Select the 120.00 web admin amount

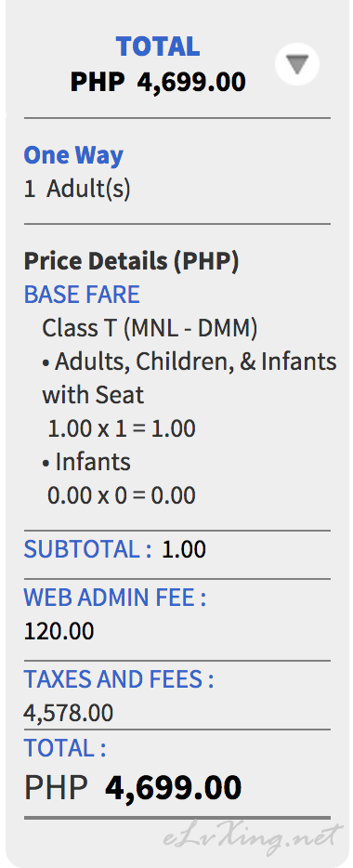click(59, 631)
